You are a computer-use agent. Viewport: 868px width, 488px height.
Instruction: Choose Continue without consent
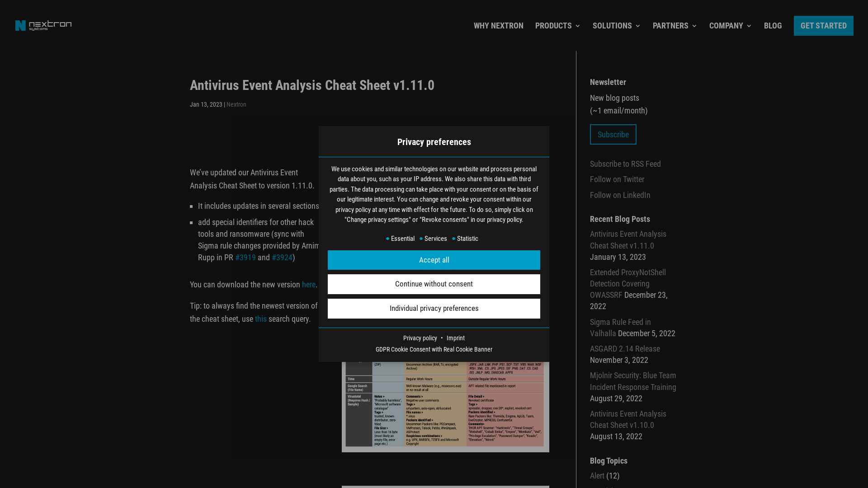(x=434, y=284)
